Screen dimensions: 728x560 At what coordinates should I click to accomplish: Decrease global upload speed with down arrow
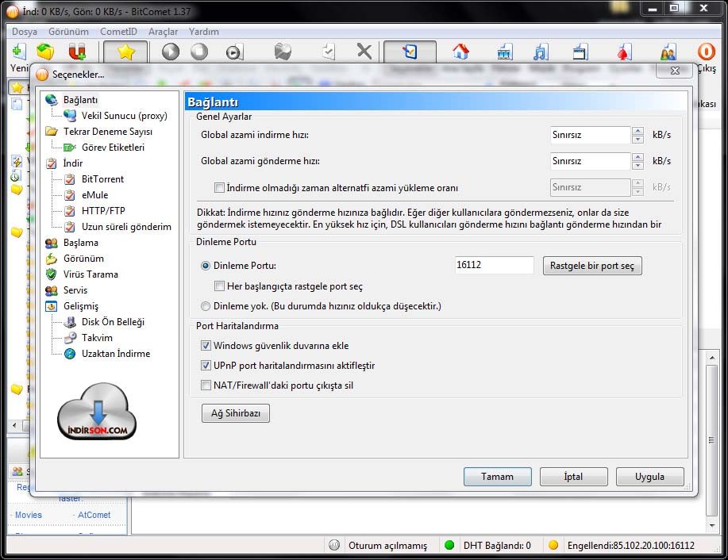[638, 166]
